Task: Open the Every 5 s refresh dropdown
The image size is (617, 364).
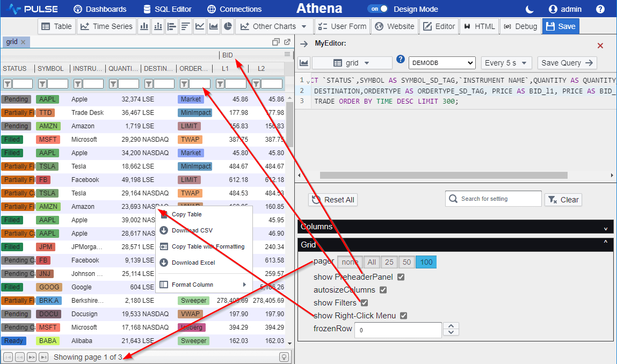Action: 506,63
